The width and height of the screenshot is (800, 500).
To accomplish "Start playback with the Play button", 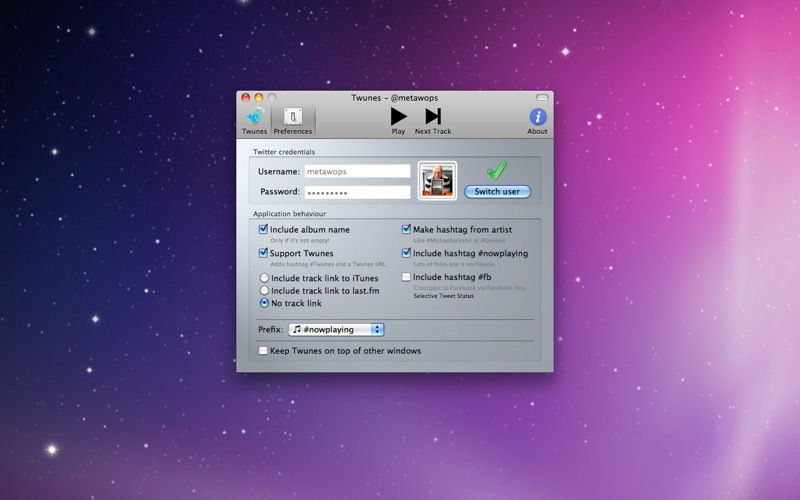I will 398,121.
